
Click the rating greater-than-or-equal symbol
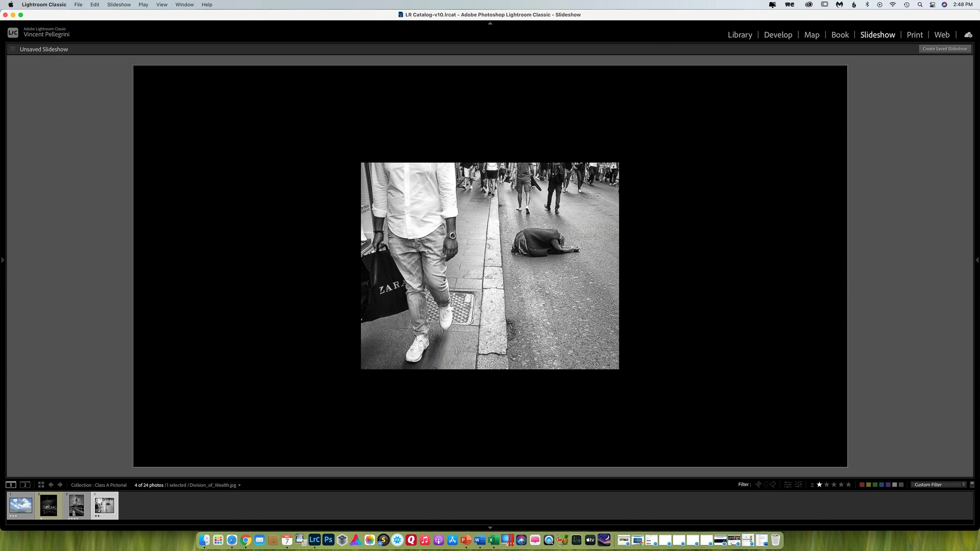[812, 485]
